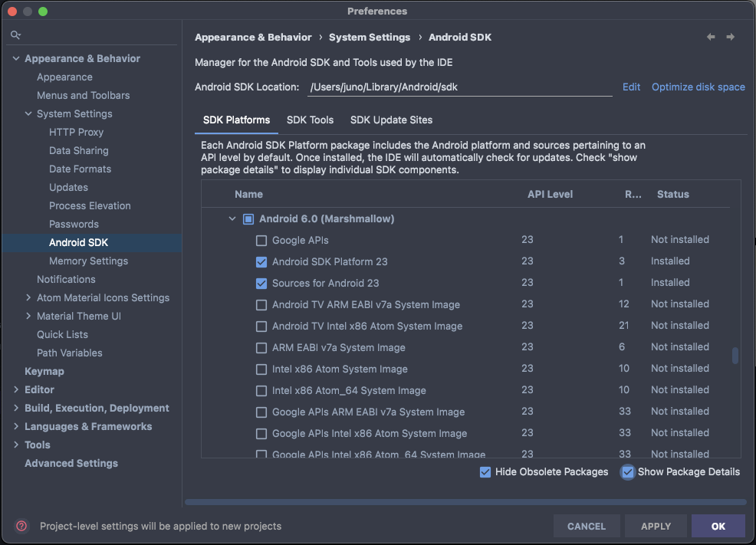Toggle Hide Obsolete Packages checkbox

(485, 472)
